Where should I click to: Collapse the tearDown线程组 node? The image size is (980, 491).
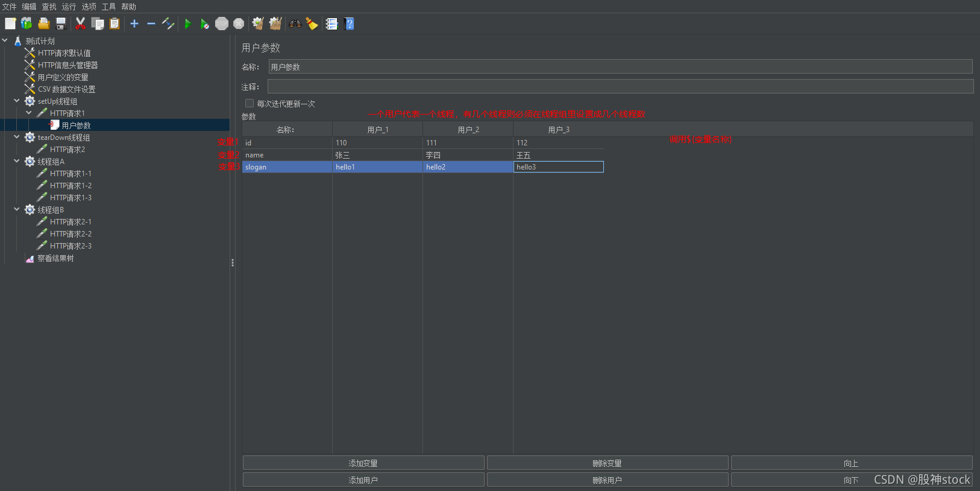tap(17, 137)
